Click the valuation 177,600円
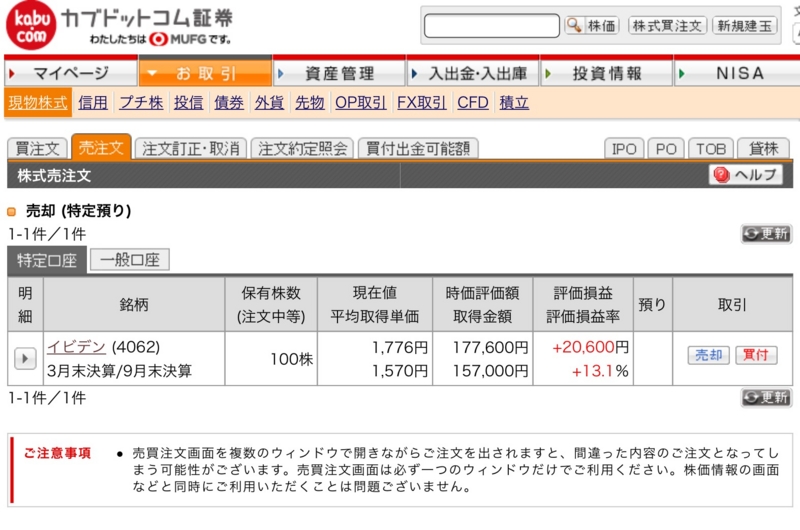The height and width of the screenshot is (530, 800). pos(490,347)
